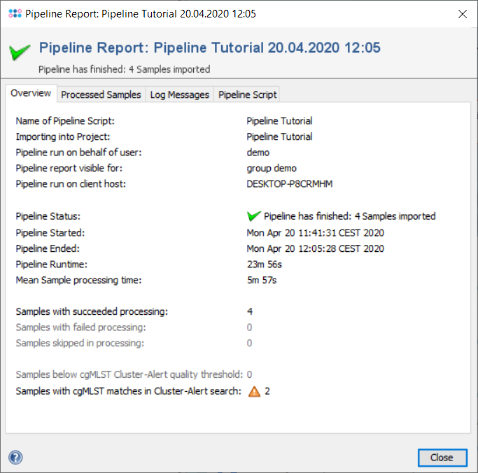The width and height of the screenshot is (478, 473).
Task: Click the Close button
Action: (x=442, y=458)
